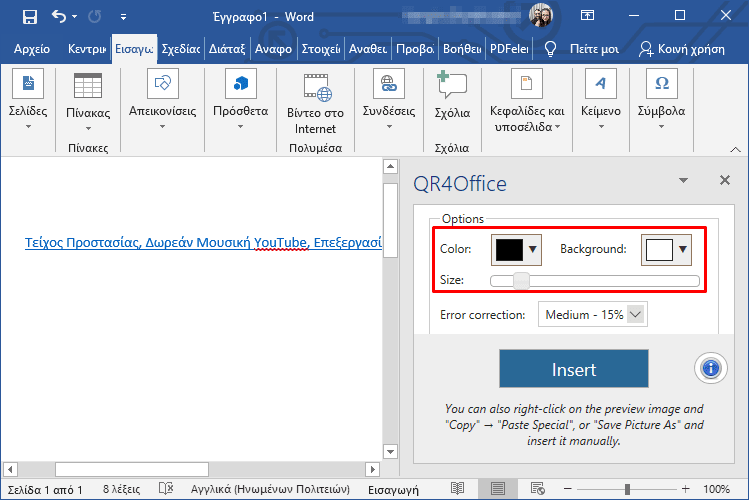This screenshot has width=749, height=500.
Task: Open the Αρχείο tab
Action: tap(32, 49)
